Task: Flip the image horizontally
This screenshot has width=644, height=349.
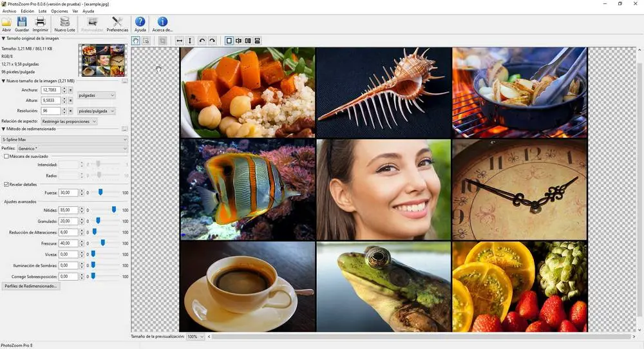Action: (x=180, y=41)
